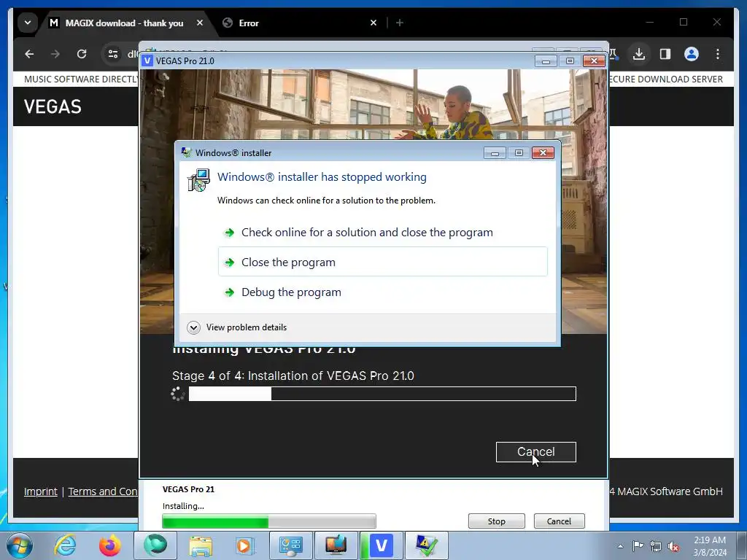Open the Control Panel taskbar icon

click(x=290, y=545)
